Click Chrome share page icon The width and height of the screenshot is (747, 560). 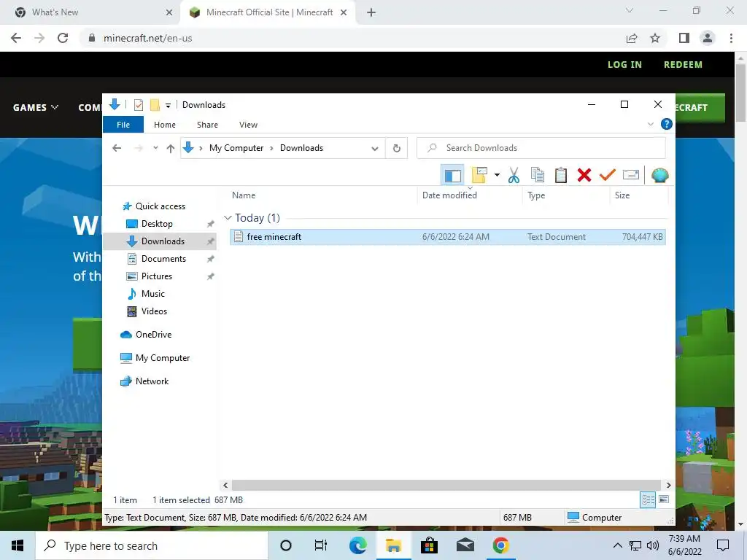tap(632, 38)
